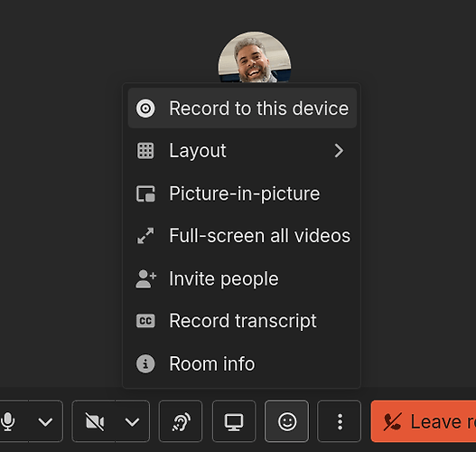Enable Picture-in-picture mode
The image size is (476, 452).
[242, 193]
